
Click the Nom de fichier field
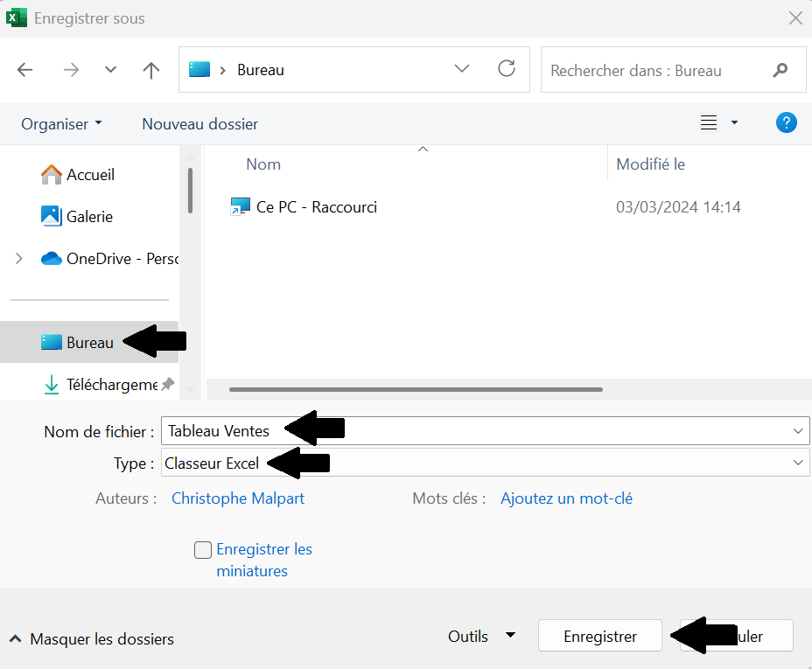pyautogui.click(x=485, y=430)
